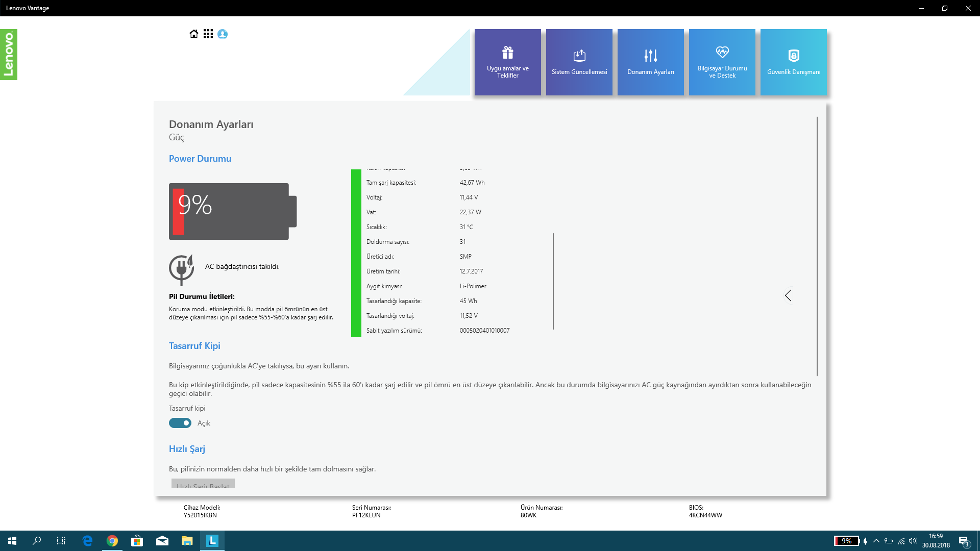Click the AC adapter plug icon
The height and width of the screenshot is (551, 980).
click(x=181, y=269)
